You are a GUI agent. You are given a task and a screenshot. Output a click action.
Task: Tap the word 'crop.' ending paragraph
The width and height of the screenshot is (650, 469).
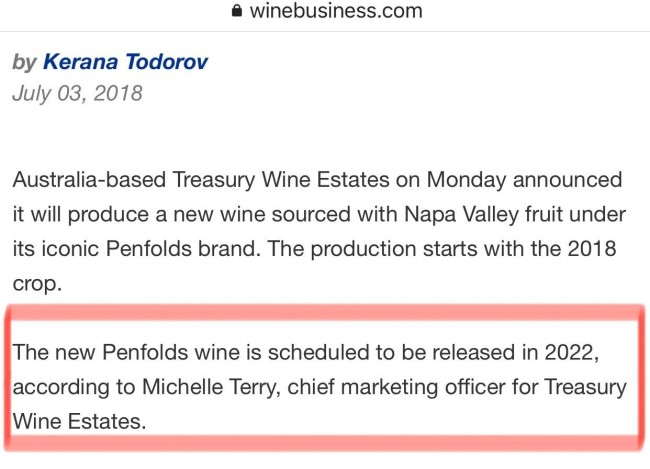(37, 284)
